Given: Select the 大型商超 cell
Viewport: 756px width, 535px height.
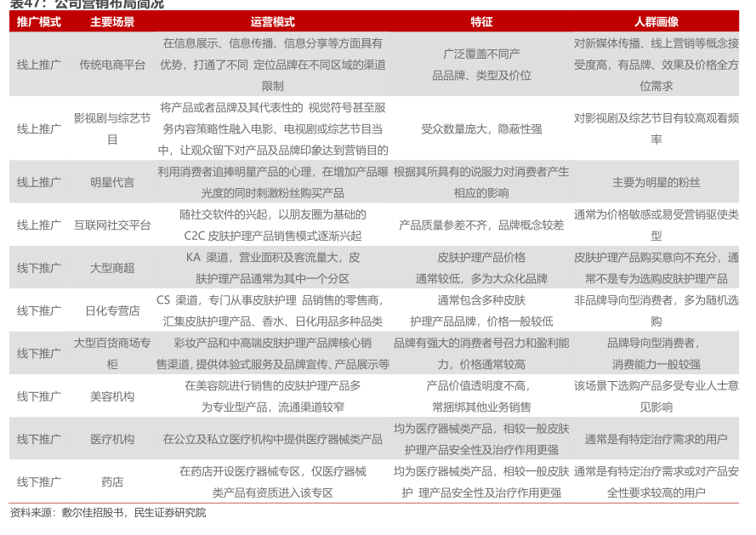Looking at the screenshot, I should 112,268.
